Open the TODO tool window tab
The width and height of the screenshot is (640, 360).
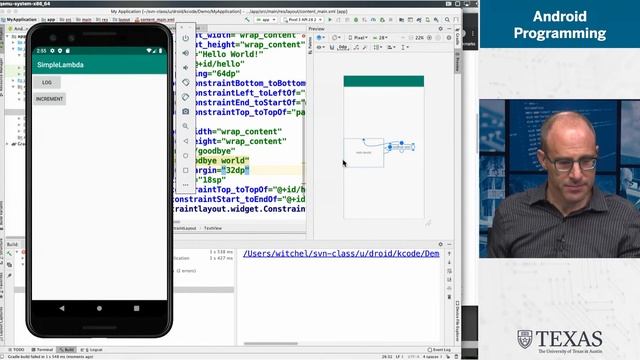pos(16,350)
